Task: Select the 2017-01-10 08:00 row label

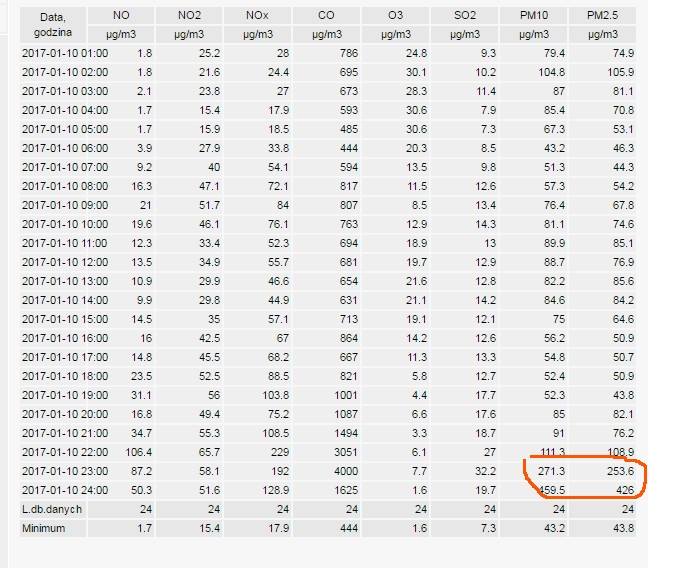Action: click(x=65, y=186)
